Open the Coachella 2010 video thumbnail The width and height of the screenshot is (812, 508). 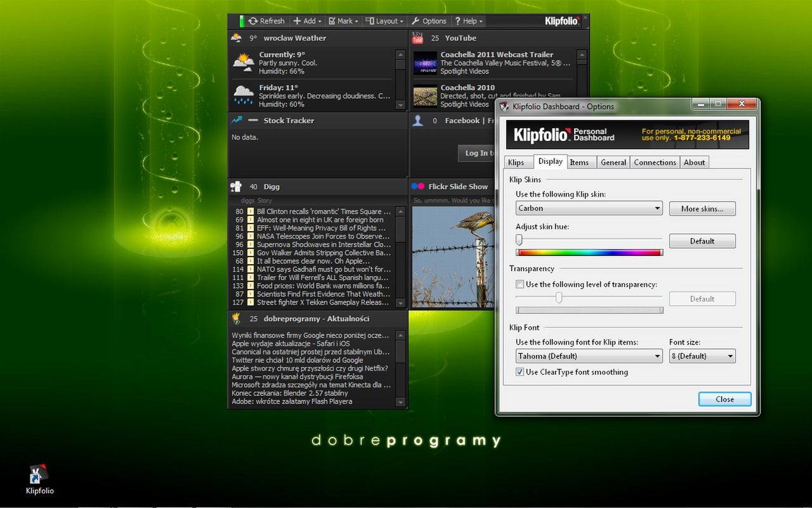(x=425, y=96)
